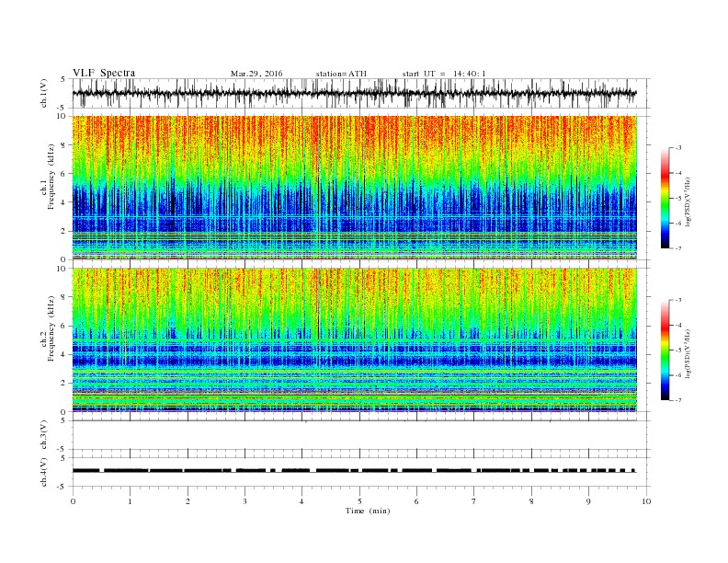
Task: Click the 'ch.4(V)' axis label
Action: pyautogui.click(x=44, y=472)
